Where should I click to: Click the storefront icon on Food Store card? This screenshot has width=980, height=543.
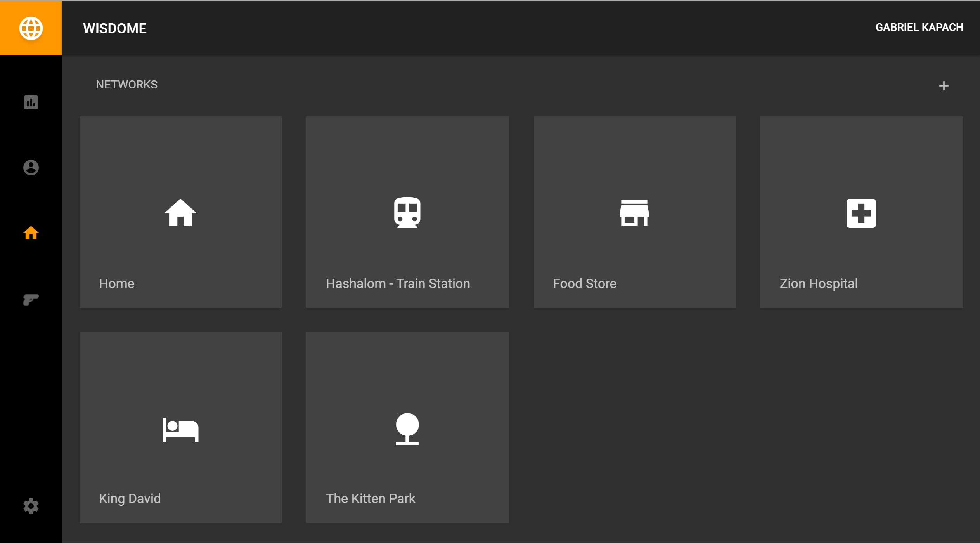(x=634, y=213)
